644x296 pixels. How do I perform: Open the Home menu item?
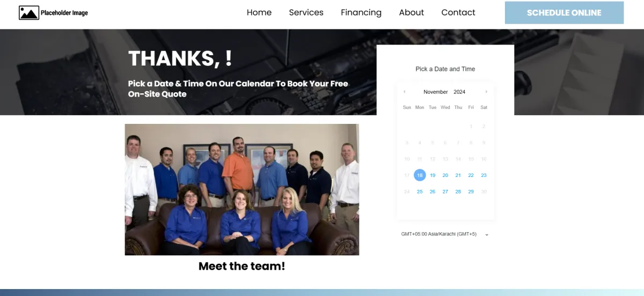(259, 12)
